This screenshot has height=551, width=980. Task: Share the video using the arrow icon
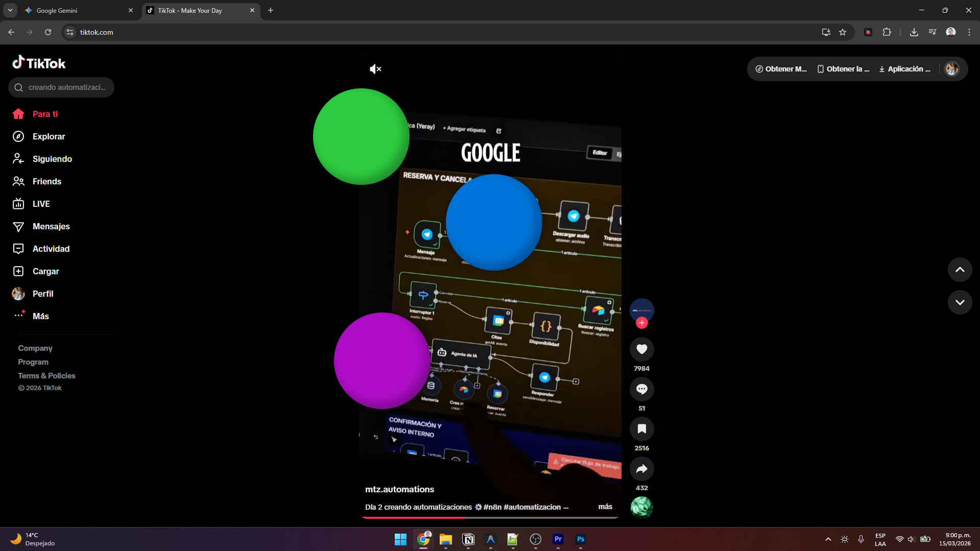pos(642,469)
